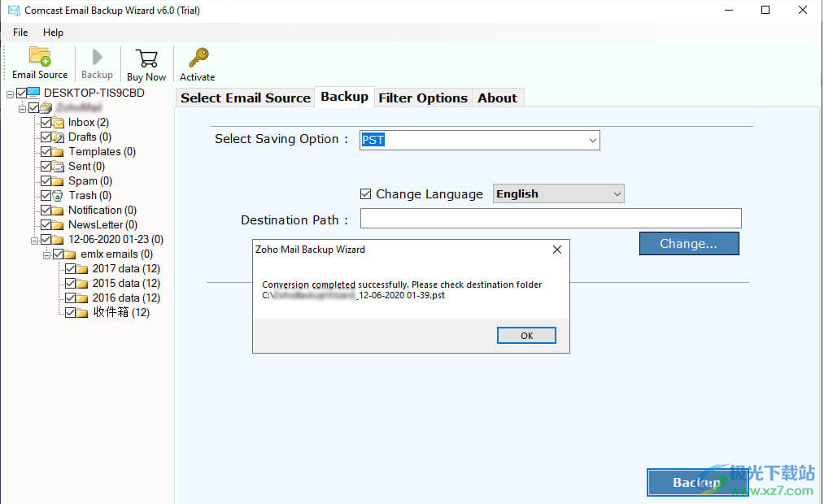This screenshot has height=504, width=824.
Task: Switch to Select Email Source tab
Action: (x=246, y=98)
